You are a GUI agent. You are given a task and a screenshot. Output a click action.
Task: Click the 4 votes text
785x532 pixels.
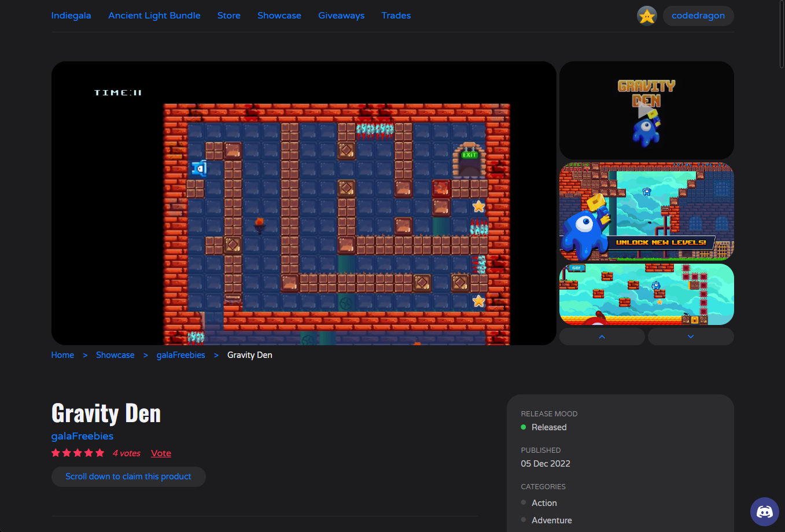pyautogui.click(x=127, y=453)
